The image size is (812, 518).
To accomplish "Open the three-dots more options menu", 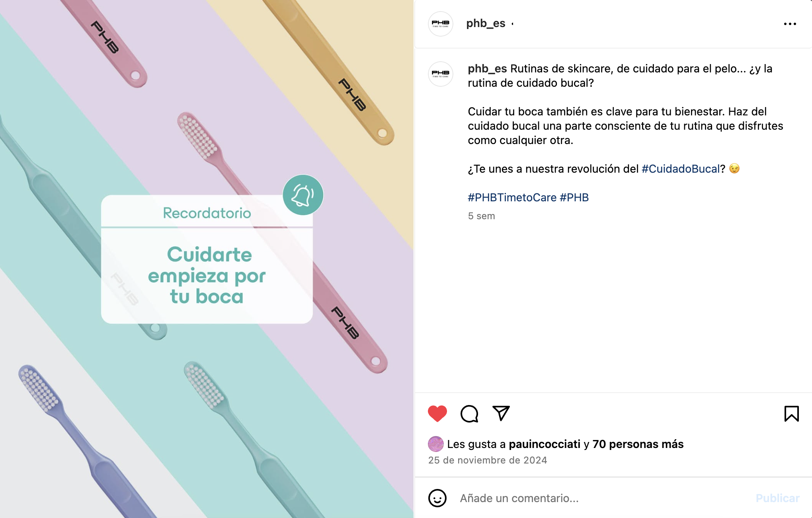I will point(790,24).
